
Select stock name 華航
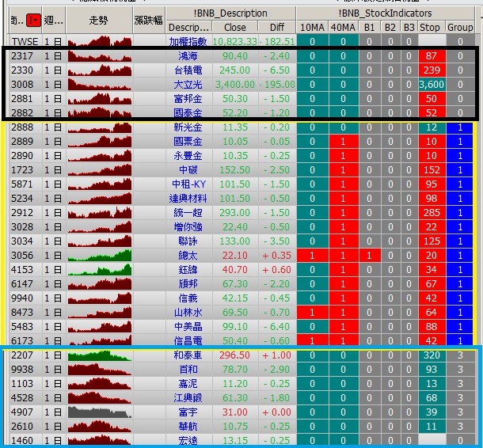(x=188, y=426)
